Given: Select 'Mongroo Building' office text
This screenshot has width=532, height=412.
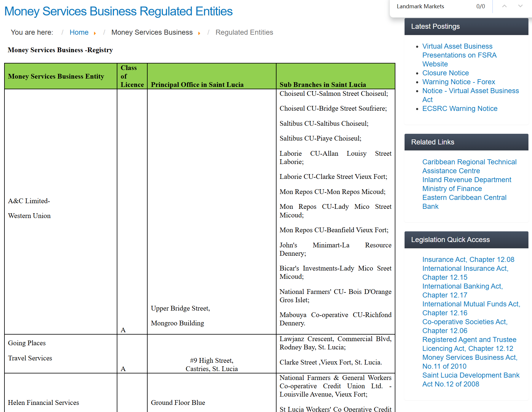Looking at the screenshot, I should pos(177,323).
